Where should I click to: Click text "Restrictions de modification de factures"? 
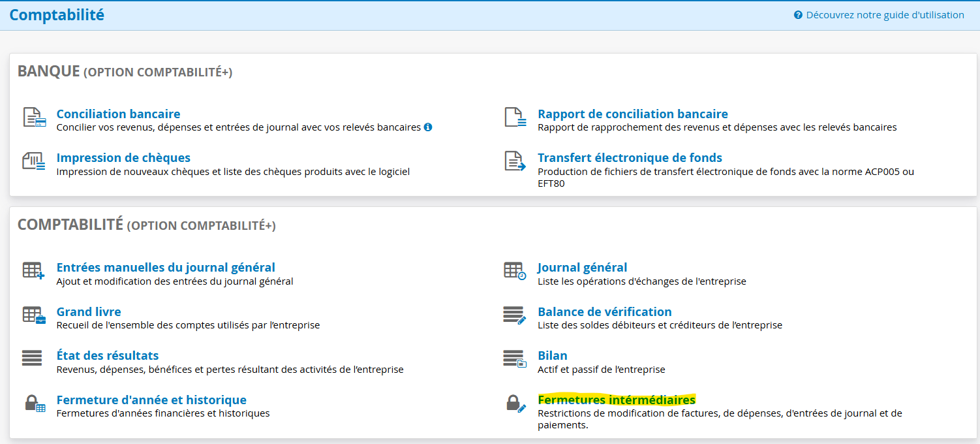click(x=627, y=413)
